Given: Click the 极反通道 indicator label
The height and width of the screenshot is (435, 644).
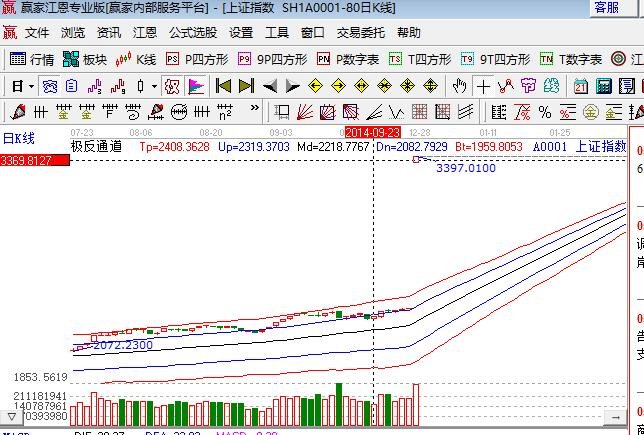Looking at the screenshot, I should (97, 146).
